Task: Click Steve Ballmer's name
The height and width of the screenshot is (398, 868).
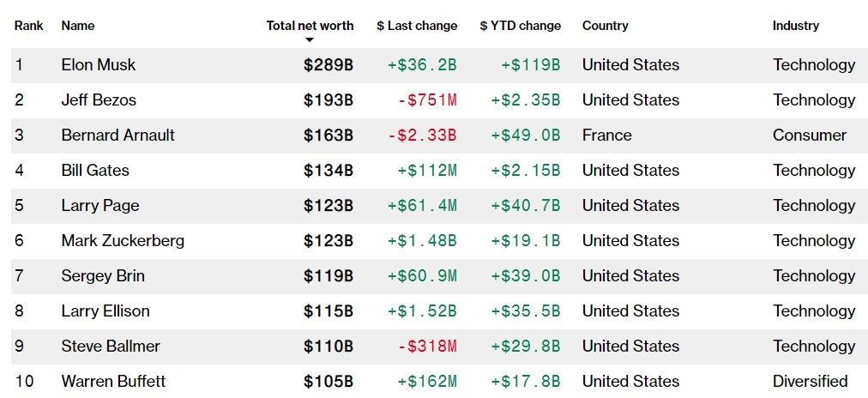Action: 111,347
